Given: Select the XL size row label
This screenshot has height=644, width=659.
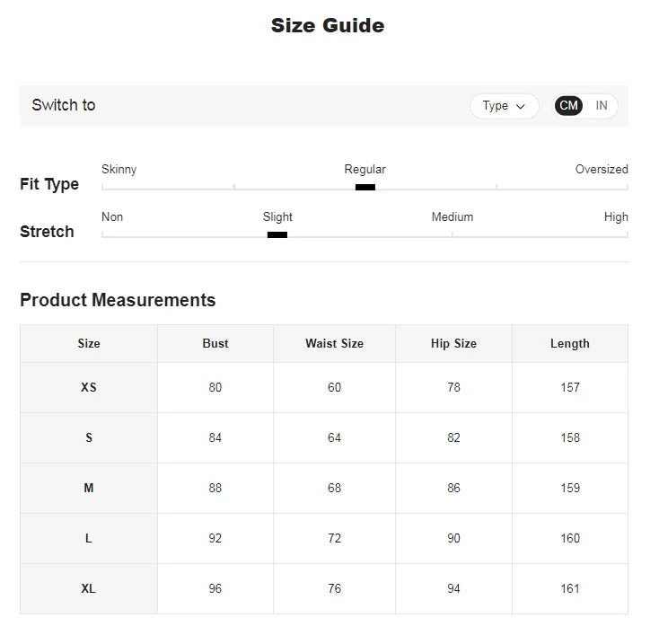Looking at the screenshot, I should pos(89,589).
